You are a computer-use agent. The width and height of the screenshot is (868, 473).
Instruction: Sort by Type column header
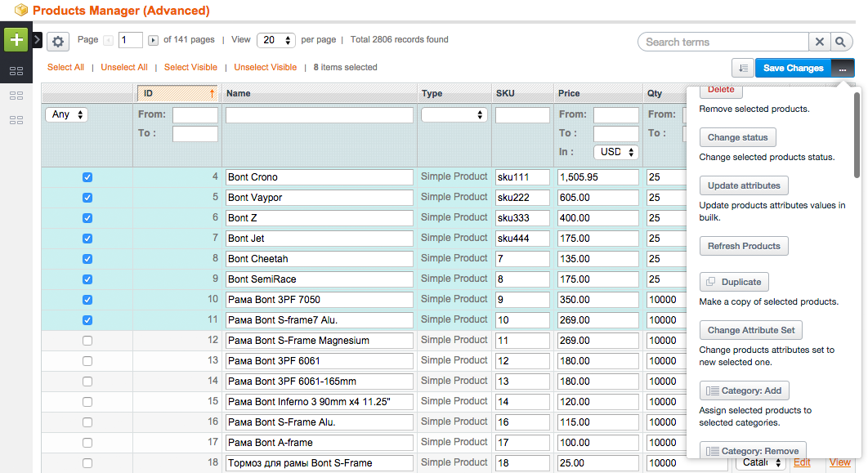[x=454, y=93]
